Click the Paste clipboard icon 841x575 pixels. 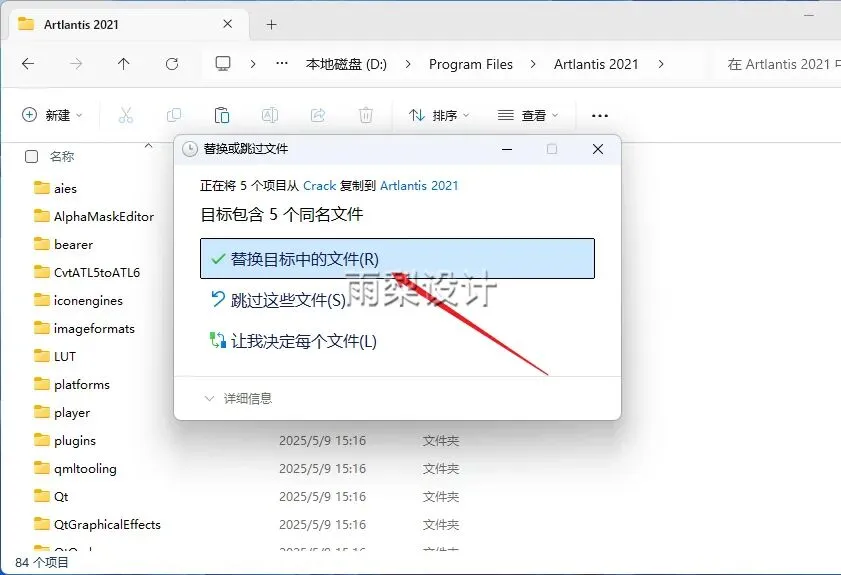[222, 115]
